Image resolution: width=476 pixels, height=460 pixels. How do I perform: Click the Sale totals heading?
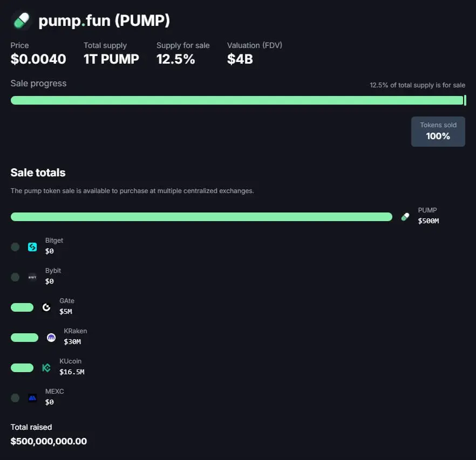point(38,173)
